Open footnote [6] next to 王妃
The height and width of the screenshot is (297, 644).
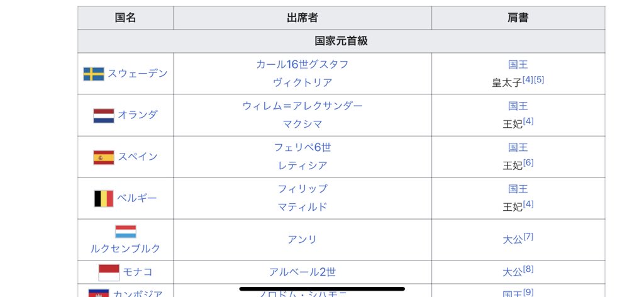528,162
